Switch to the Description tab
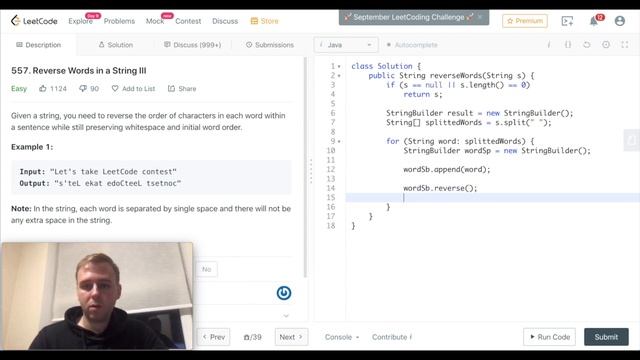This screenshot has width=640, height=360. (x=39, y=45)
